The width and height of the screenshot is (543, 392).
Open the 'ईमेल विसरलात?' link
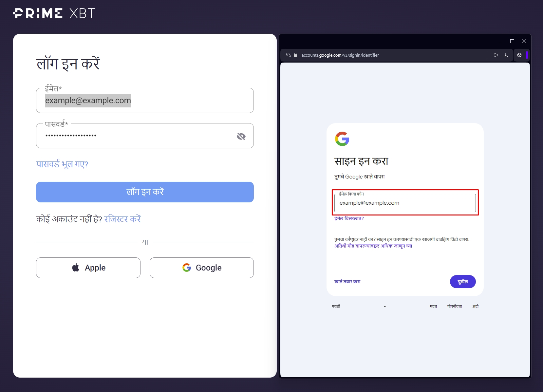pos(349,218)
